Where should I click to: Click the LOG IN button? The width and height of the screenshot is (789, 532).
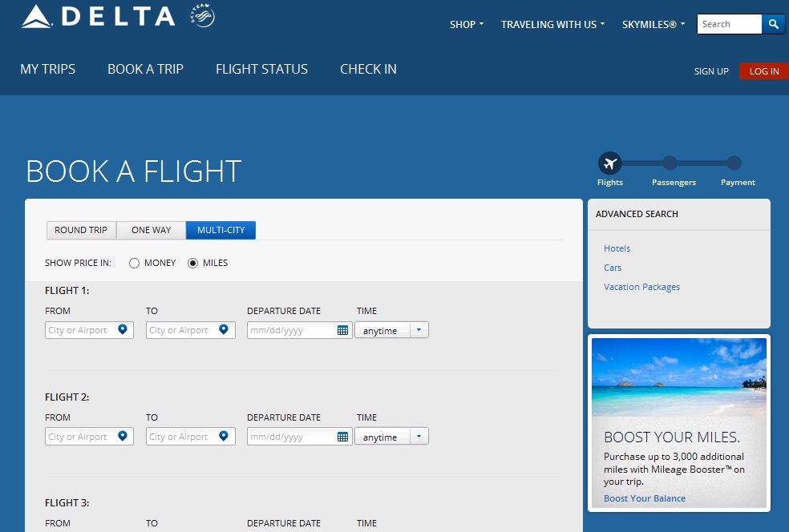pos(763,71)
